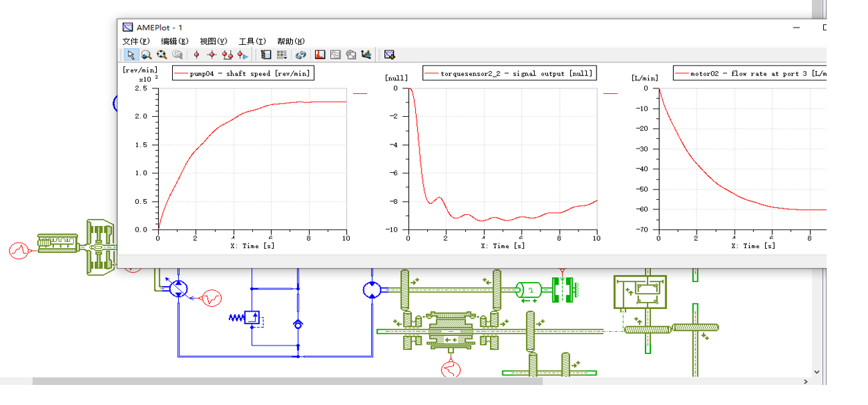Click the colorful 3D surface plot icon

pos(366,55)
